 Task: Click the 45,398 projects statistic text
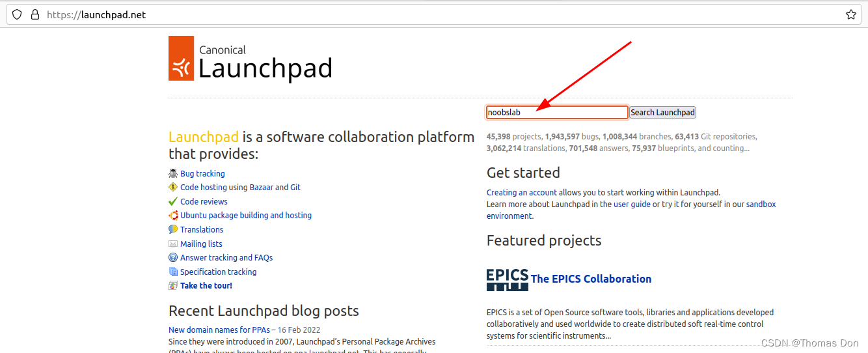click(514, 136)
